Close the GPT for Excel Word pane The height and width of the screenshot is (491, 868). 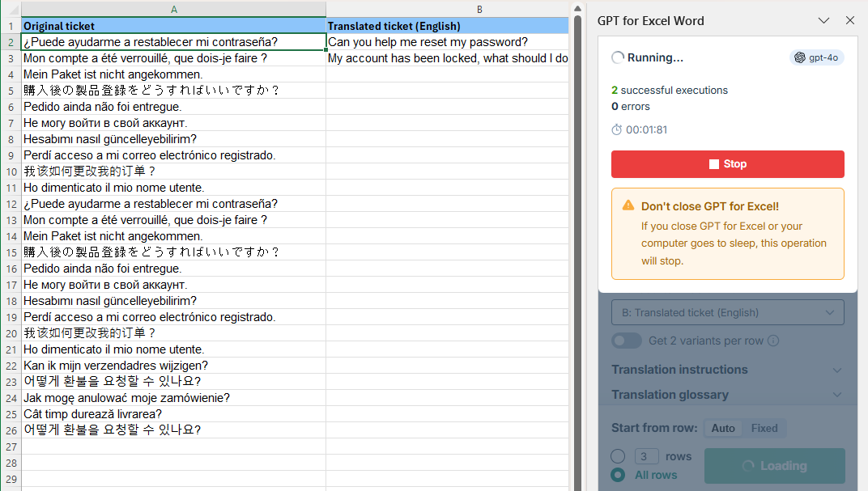tap(850, 20)
